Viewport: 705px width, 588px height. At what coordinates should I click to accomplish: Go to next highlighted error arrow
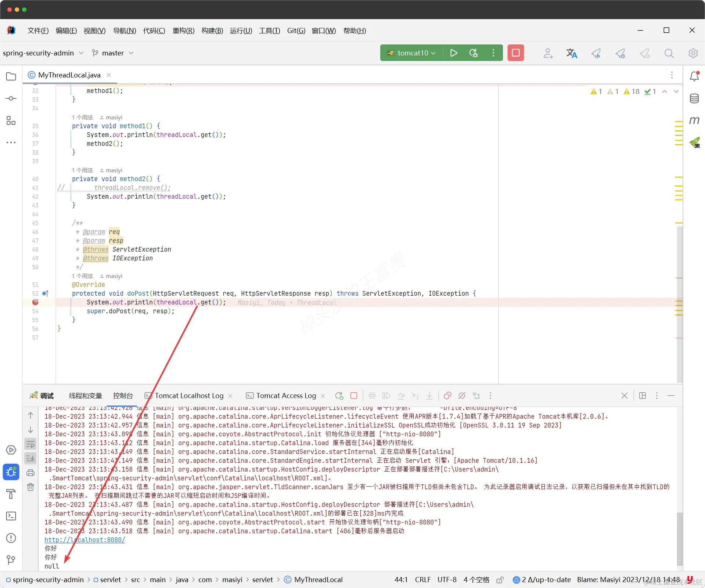(x=676, y=91)
